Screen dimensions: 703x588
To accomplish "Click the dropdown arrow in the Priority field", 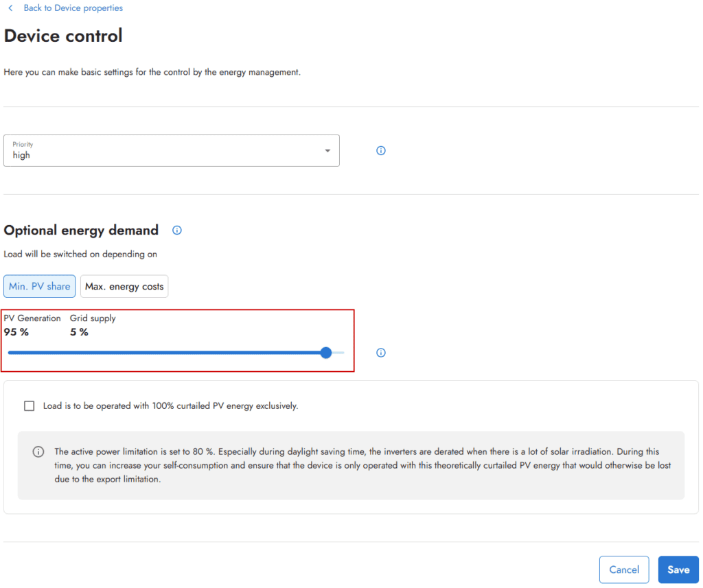I will tap(327, 150).
